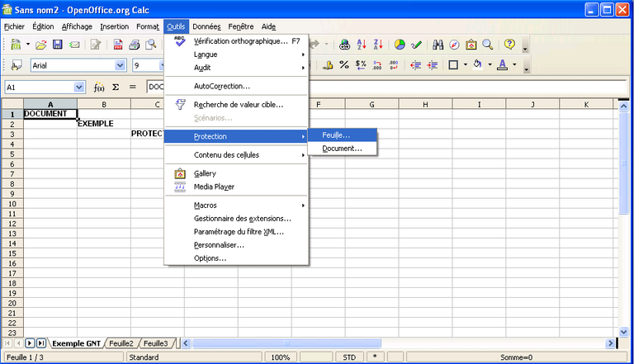Viewport: 634px width, 364px height.
Task: Export directly as PDF icon
Action: (x=118, y=45)
